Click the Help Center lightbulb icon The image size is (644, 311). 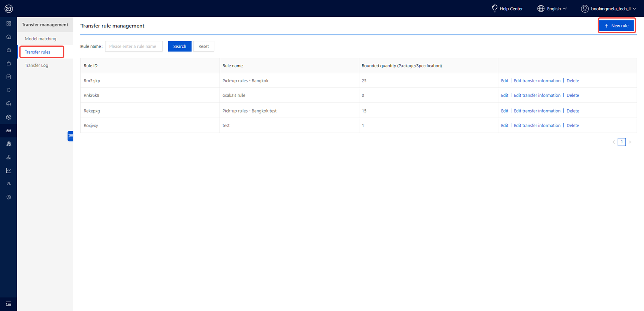click(x=494, y=9)
